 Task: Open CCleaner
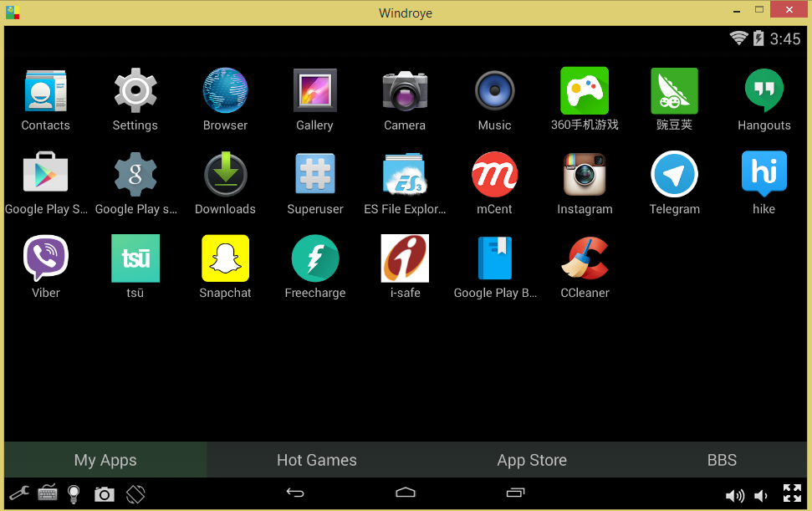point(585,258)
